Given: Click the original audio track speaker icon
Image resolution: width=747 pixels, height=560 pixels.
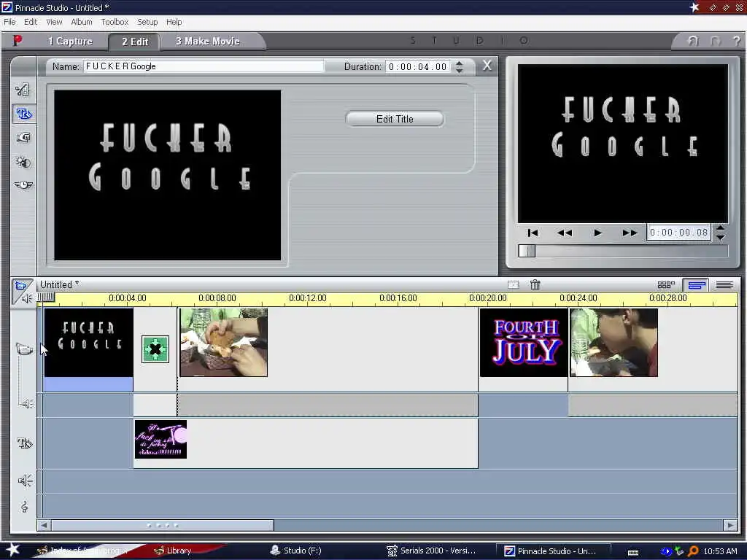Looking at the screenshot, I should click(27, 404).
